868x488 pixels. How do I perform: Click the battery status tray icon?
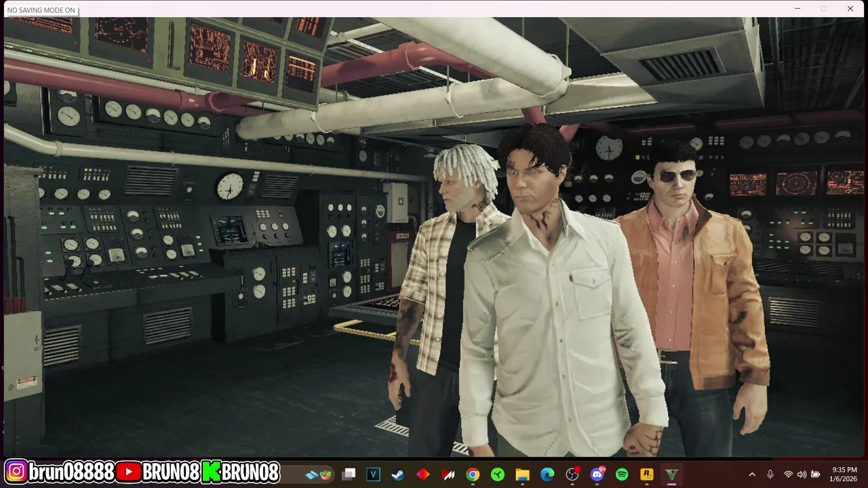click(816, 474)
